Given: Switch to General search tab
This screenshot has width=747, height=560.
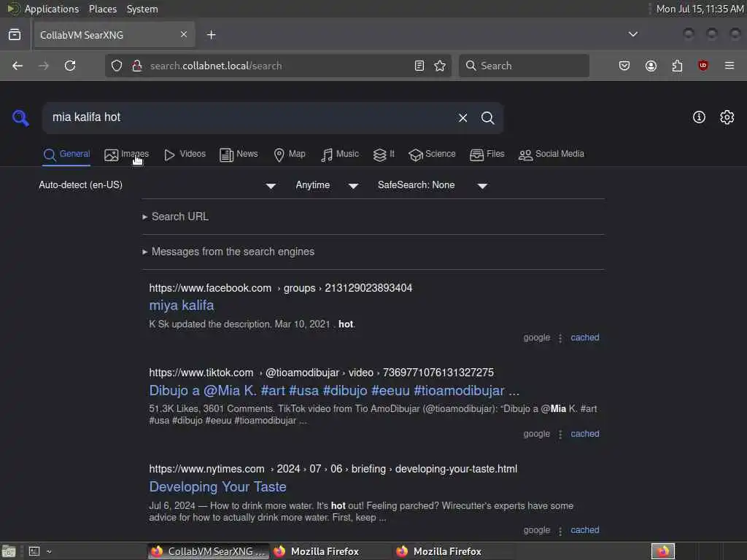Looking at the screenshot, I should 66,155.
